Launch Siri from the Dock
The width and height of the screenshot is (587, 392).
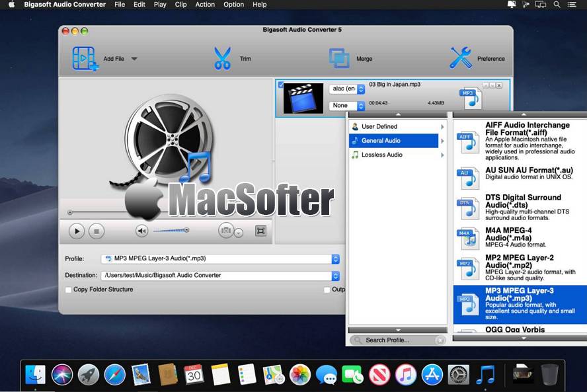pyautogui.click(x=62, y=374)
